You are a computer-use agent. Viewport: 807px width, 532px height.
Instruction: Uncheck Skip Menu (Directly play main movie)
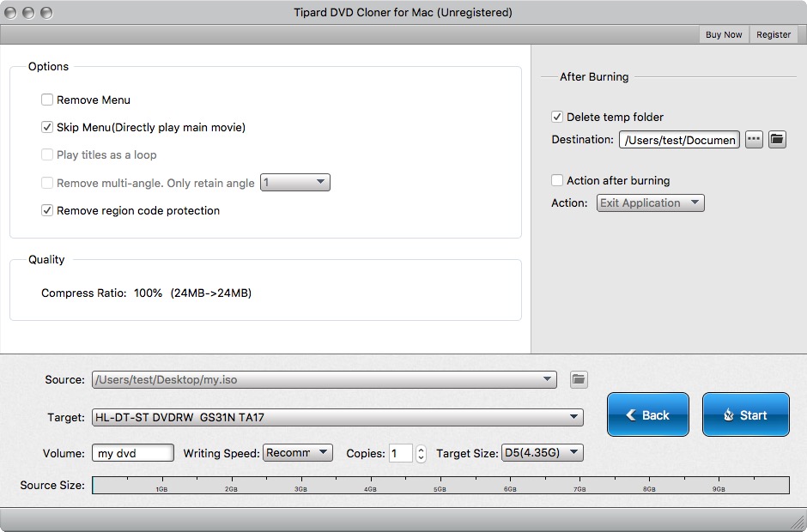47,127
